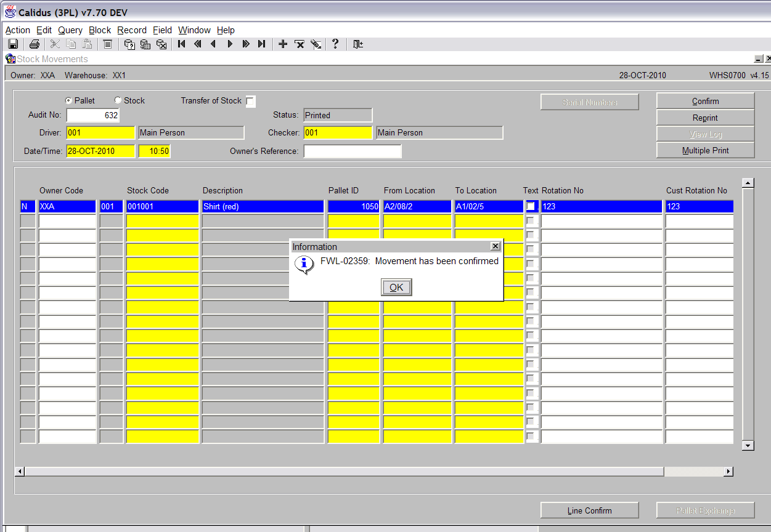Viewport: 771px width, 532px height.
Task: Minimize the Stock Movements inner window
Action: pyautogui.click(x=758, y=59)
